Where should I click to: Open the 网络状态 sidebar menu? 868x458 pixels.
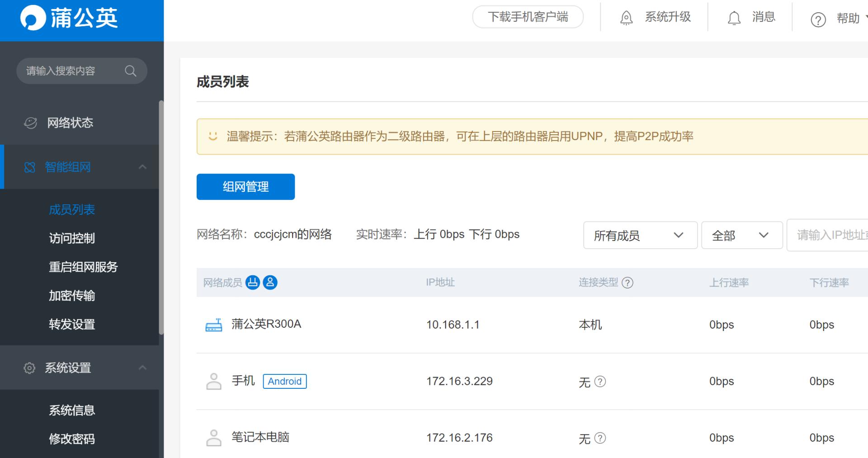tap(69, 123)
